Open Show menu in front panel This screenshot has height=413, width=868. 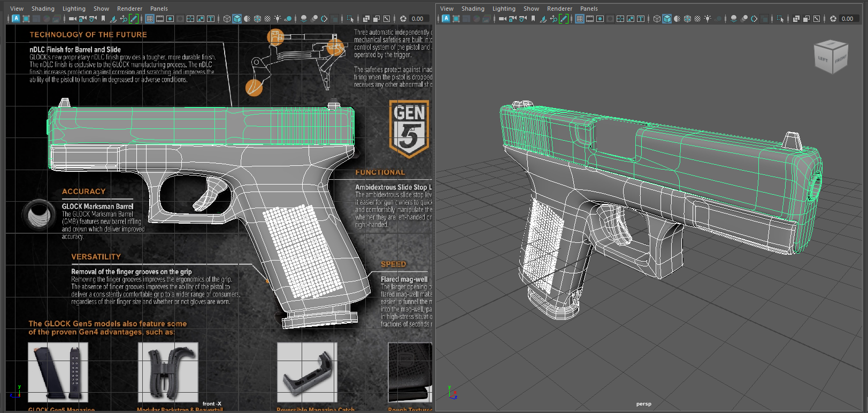pos(101,9)
